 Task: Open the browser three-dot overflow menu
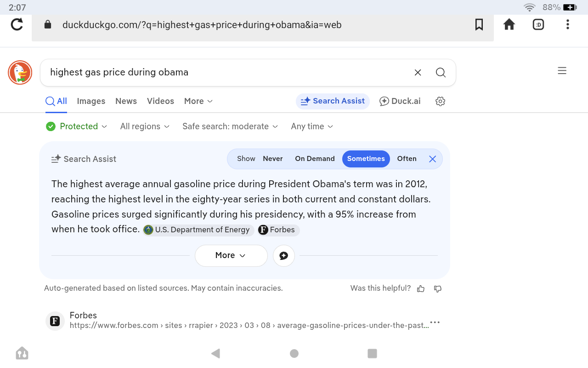[568, 24]
